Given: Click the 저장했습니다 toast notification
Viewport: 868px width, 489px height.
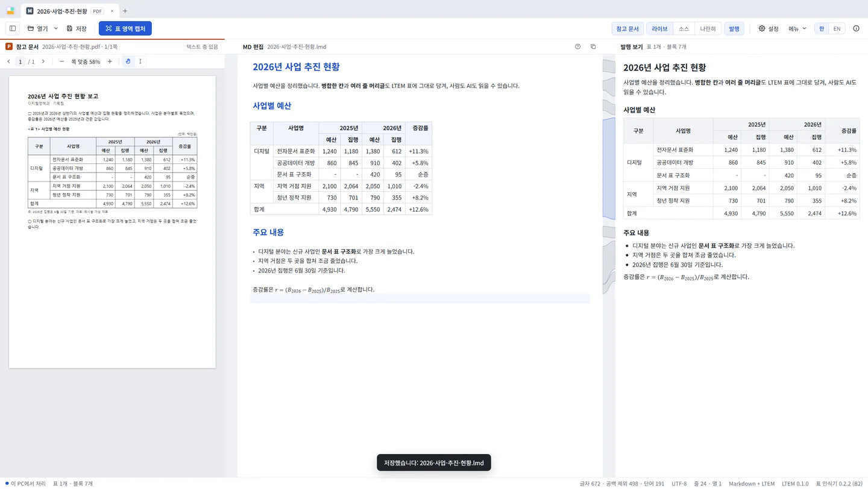Looking at the screenshot, I should pyautogui.click(x=434, y=463).
